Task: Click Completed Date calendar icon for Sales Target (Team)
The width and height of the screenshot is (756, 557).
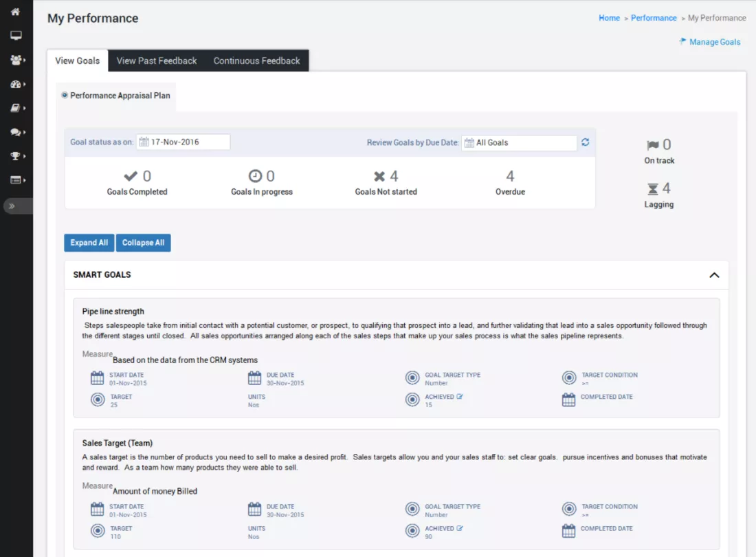Action: tap(569, 532)
